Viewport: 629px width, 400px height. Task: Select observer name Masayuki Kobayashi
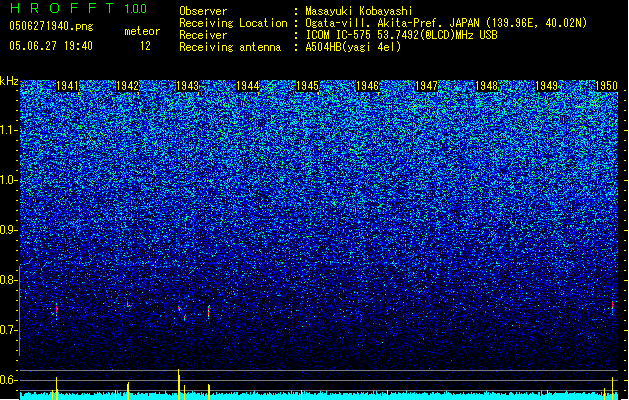click(x=359, y=11)
